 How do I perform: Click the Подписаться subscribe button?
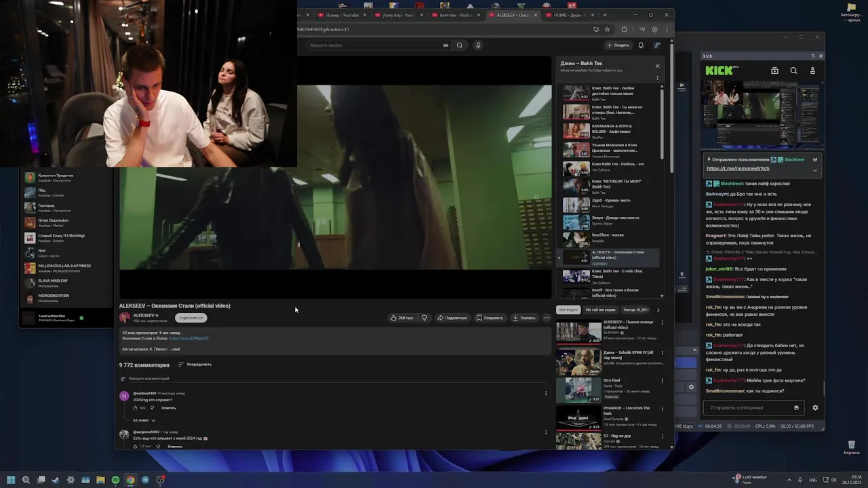coord(191,318)
